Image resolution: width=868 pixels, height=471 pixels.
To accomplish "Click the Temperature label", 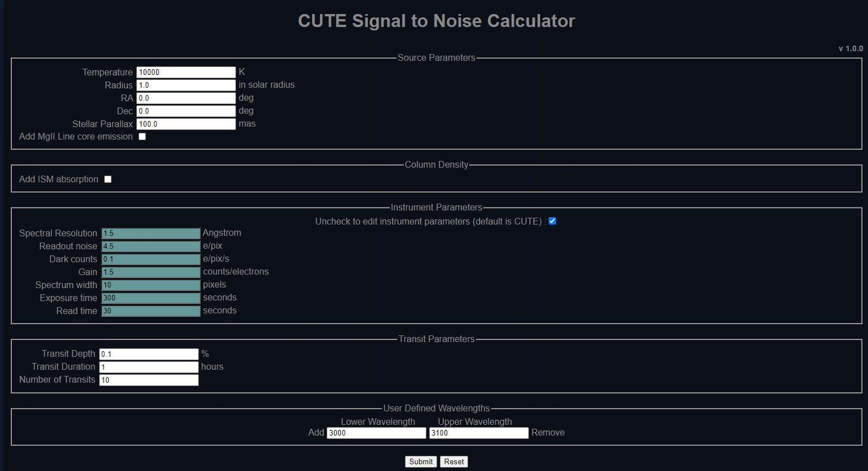I will (108, 72).
